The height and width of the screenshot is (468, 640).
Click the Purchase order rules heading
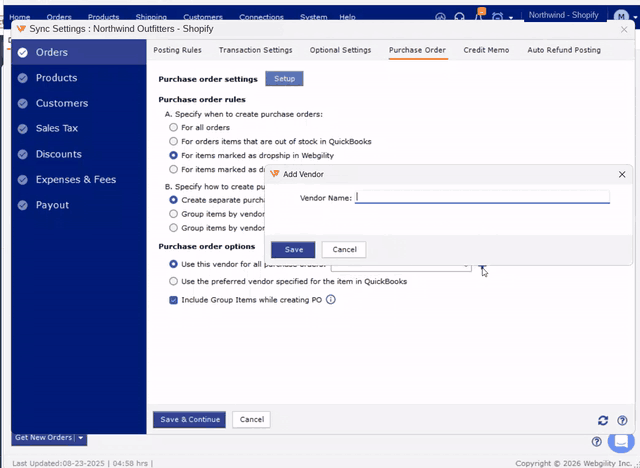click(x=202, y=100)
